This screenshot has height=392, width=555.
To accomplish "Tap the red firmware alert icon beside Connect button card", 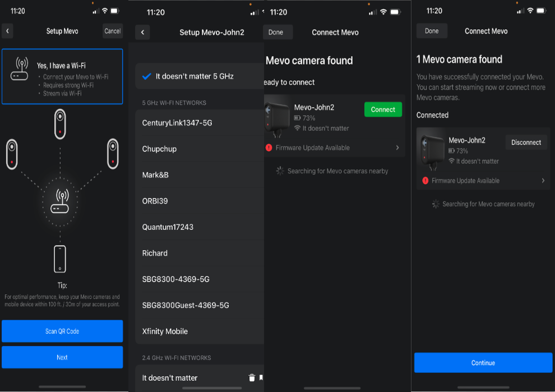I will pos(269,147).
